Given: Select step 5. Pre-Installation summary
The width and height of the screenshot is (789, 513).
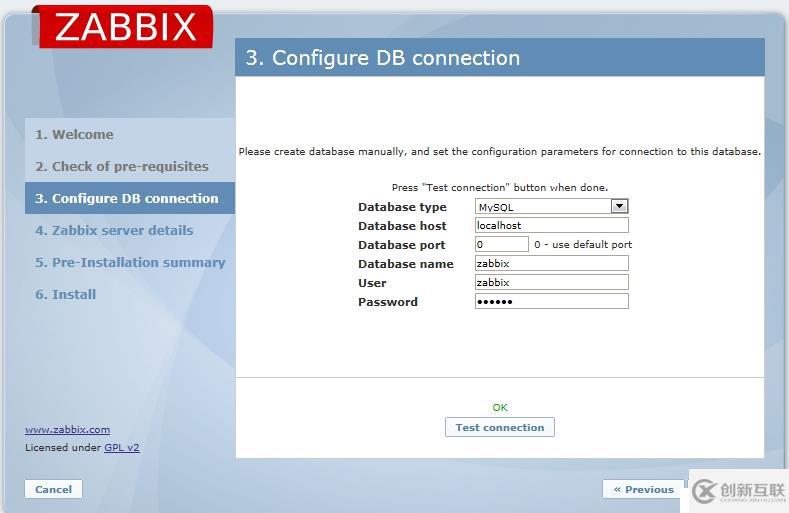Looking at the screenshot, I should click(x=130, y=262).
